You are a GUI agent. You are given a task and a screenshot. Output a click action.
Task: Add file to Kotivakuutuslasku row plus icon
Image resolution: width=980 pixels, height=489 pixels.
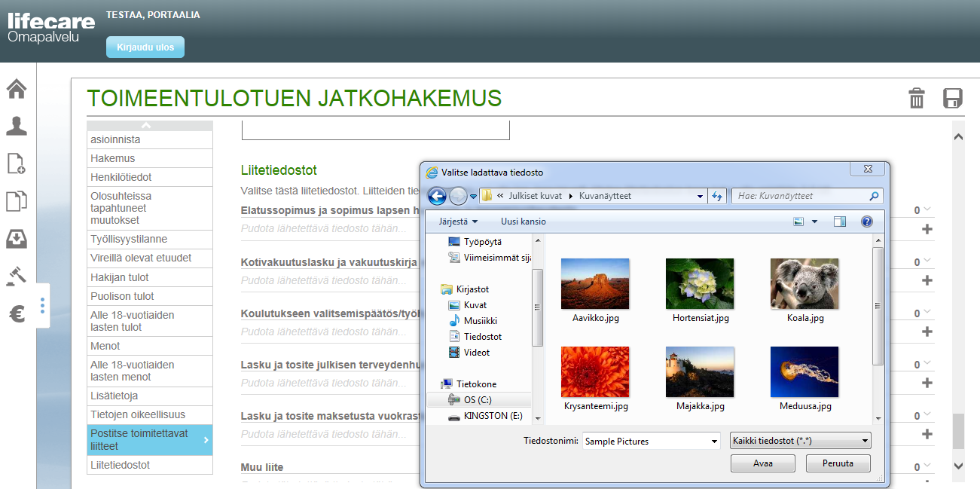pos(927,280)
